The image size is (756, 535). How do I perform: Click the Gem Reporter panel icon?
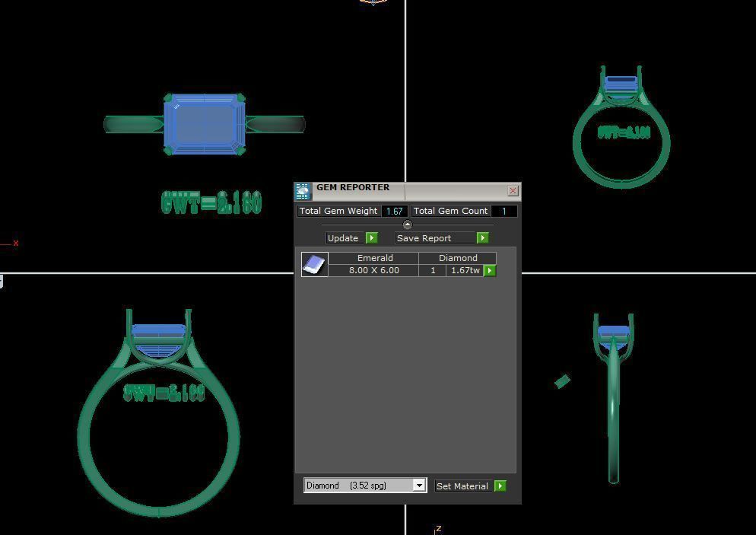pyautogui.click(x=303, y=192)
